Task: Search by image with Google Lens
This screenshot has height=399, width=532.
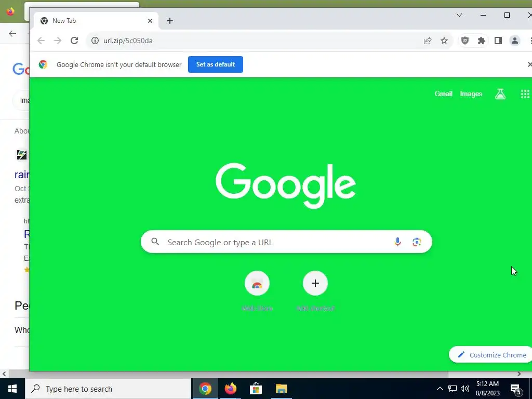Action: (417, 242)
